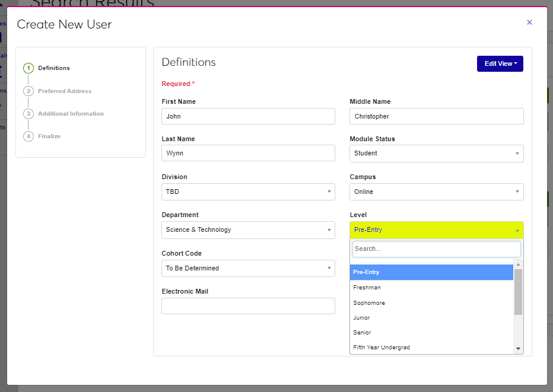Click the Electronic Mail input field

click(248, 306)
